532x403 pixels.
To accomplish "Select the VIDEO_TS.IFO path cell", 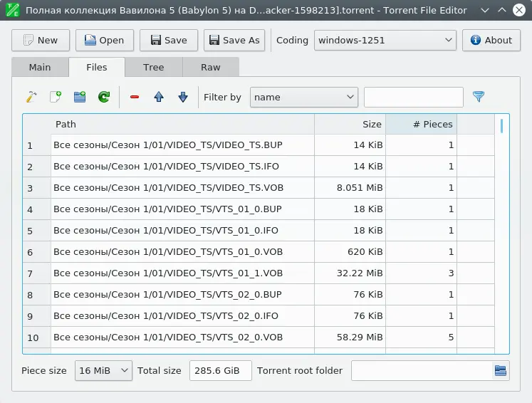I will pyautogui.click(x=182, y=167).
